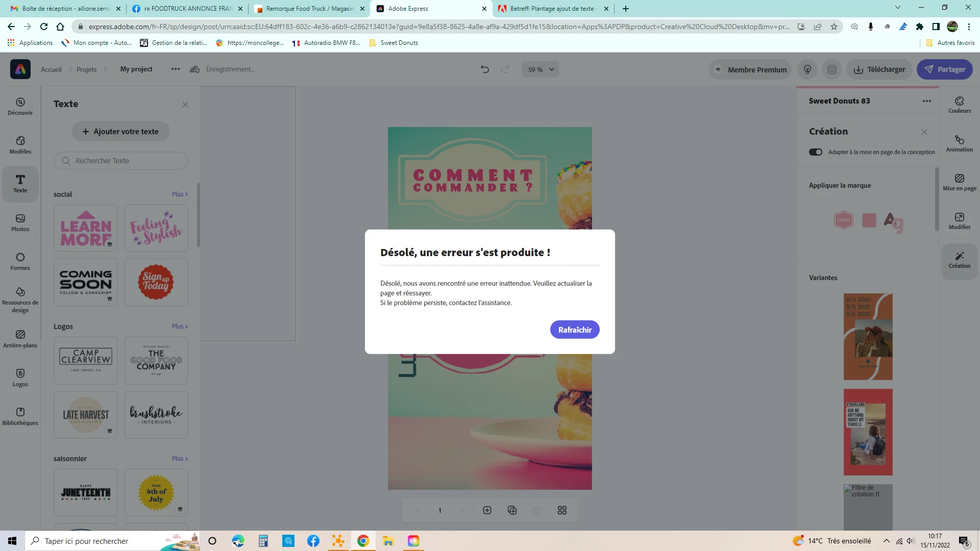Open the Découvrir sidebar panel
This screenshot has width=980, height=551.
[x=20, y=106]
